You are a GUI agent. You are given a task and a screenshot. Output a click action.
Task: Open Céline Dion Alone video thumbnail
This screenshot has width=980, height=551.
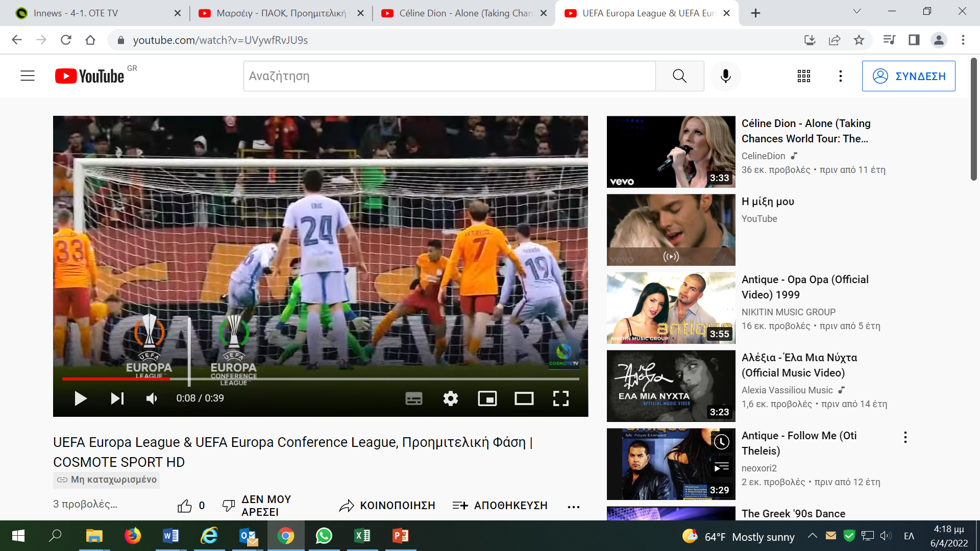tap(671, 152)
